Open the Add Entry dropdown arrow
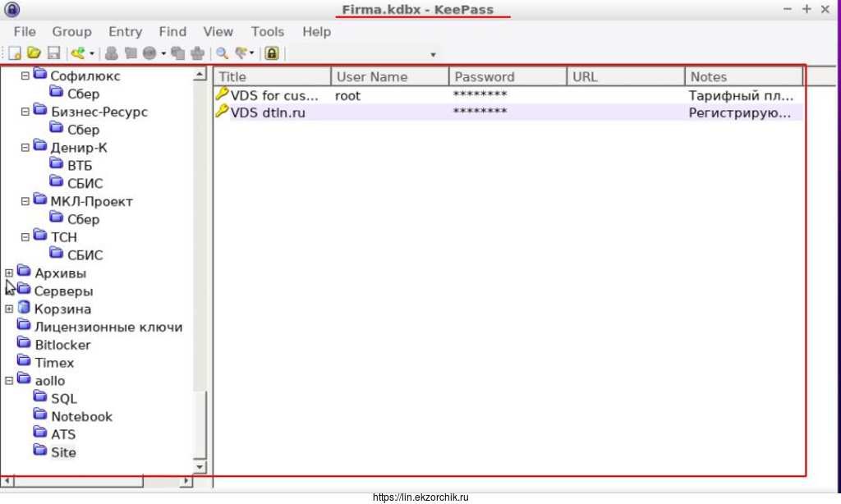Screen dimensions: 841x504 coord(92,53)
